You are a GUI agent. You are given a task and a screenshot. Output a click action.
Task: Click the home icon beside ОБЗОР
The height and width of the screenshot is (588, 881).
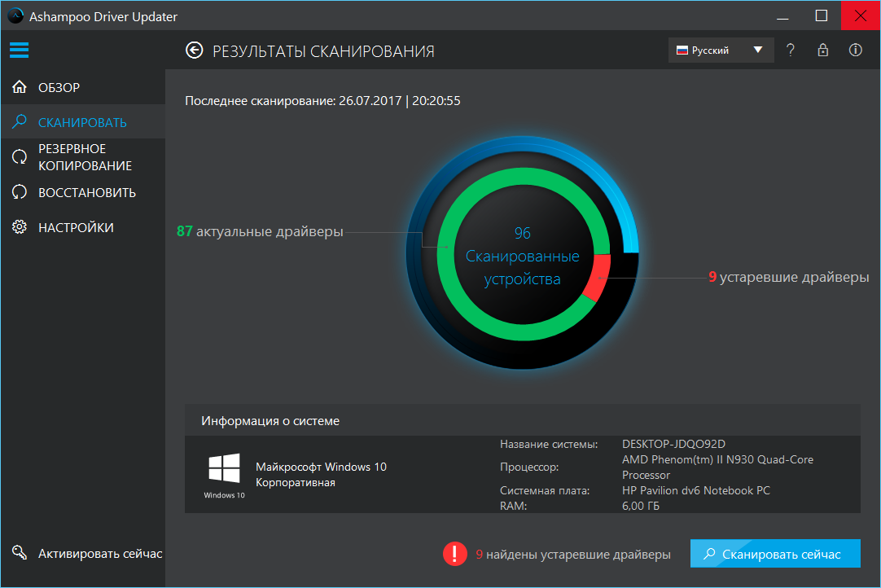click(19, 87)
